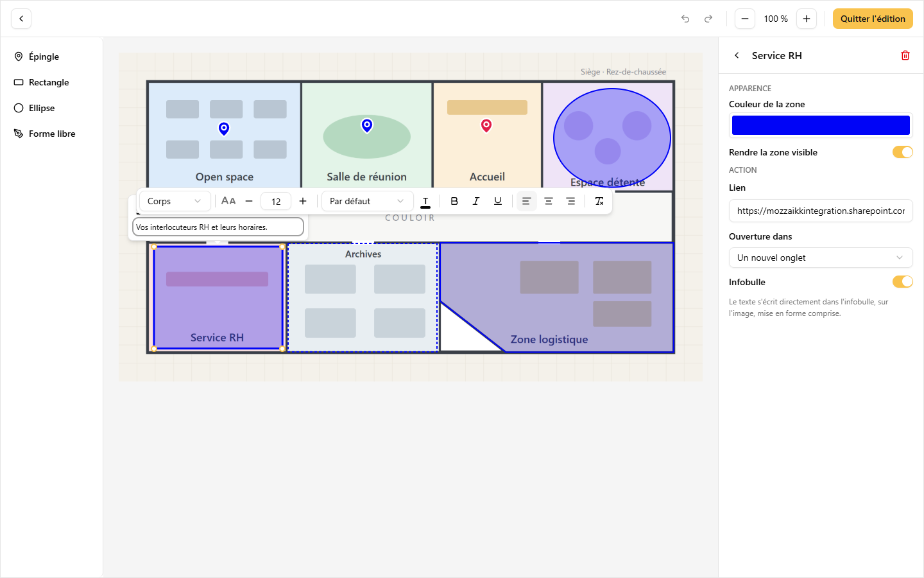The width and height of the screenshot is (924, 578).
Task: Open the text color picker icon
Action: (425, 201)
